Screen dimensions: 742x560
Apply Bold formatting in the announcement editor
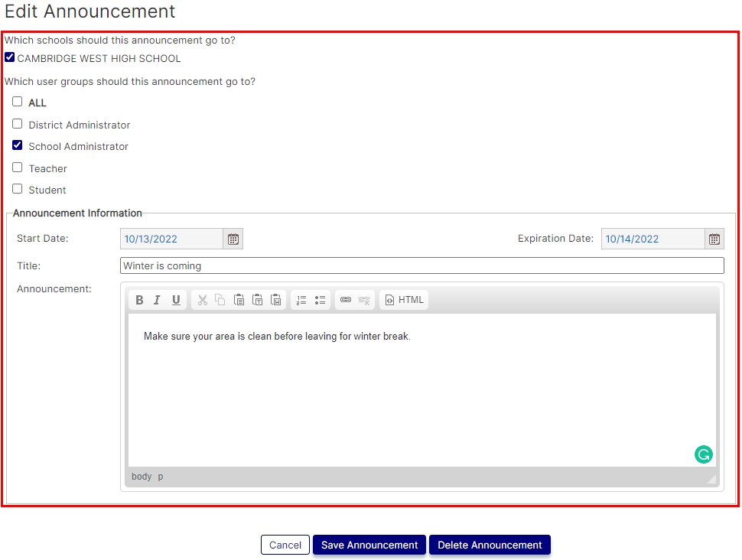coord(139,299)
